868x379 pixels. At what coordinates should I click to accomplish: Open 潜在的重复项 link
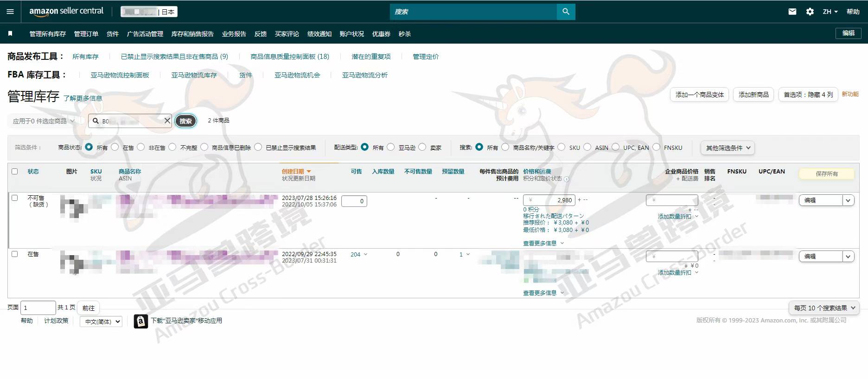click(x=371, y=57)
